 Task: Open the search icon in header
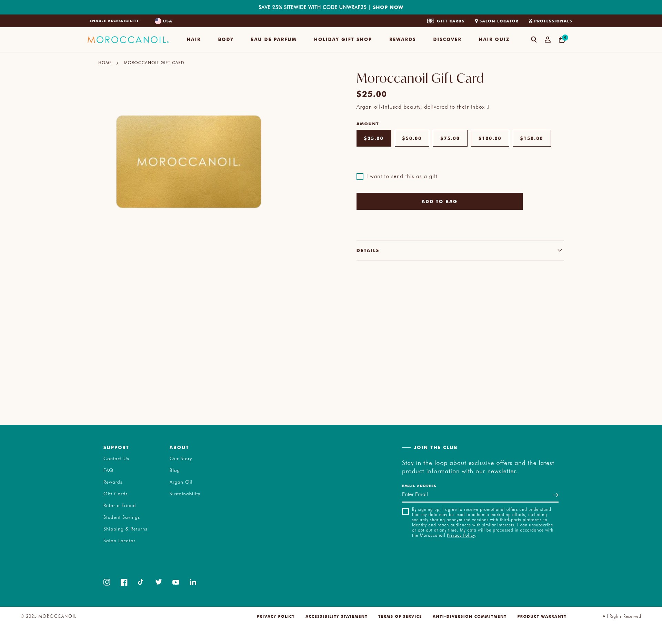tap(534, 40)
